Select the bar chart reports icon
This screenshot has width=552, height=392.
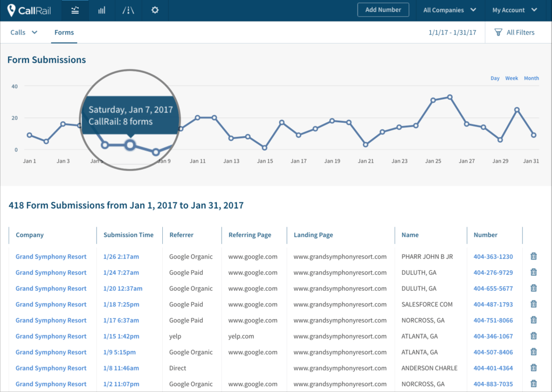pos(101,10)
